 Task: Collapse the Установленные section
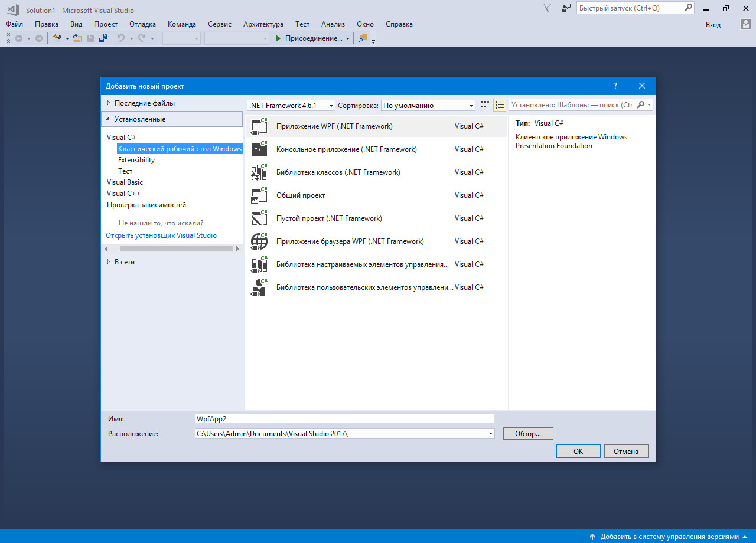point(108,119)
